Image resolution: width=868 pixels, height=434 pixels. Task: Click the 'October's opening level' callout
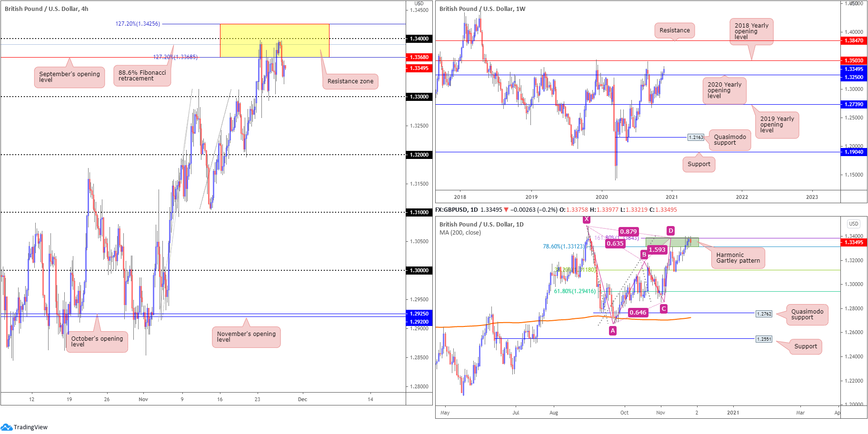(x=97, y=342)
